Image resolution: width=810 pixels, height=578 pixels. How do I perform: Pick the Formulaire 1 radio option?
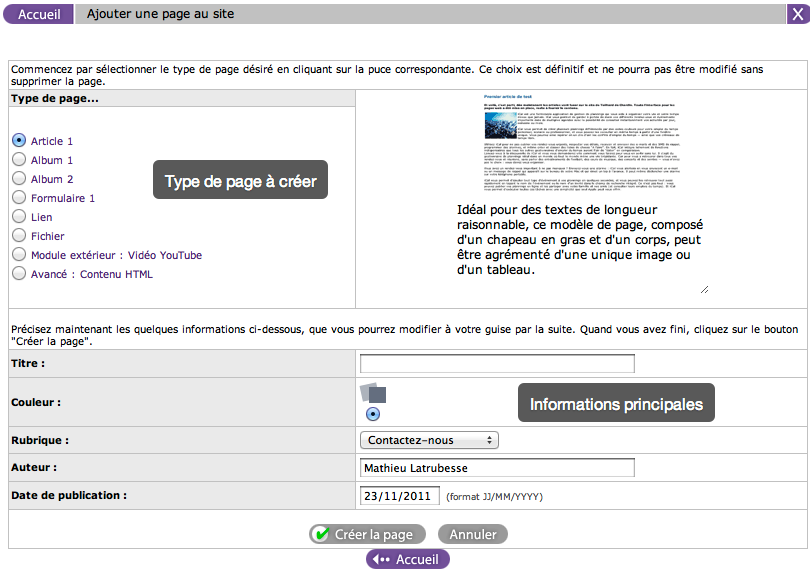(19, 198)
